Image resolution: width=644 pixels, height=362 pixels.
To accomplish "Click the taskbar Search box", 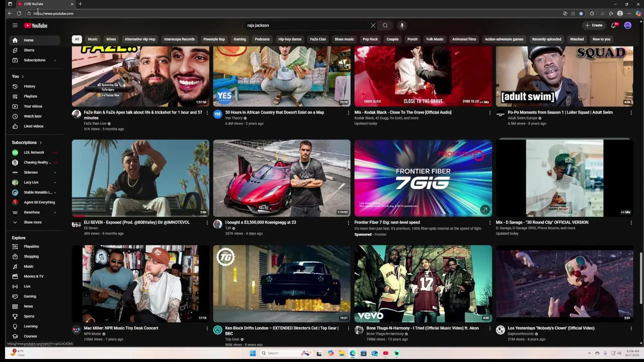I will click(286, 353).
